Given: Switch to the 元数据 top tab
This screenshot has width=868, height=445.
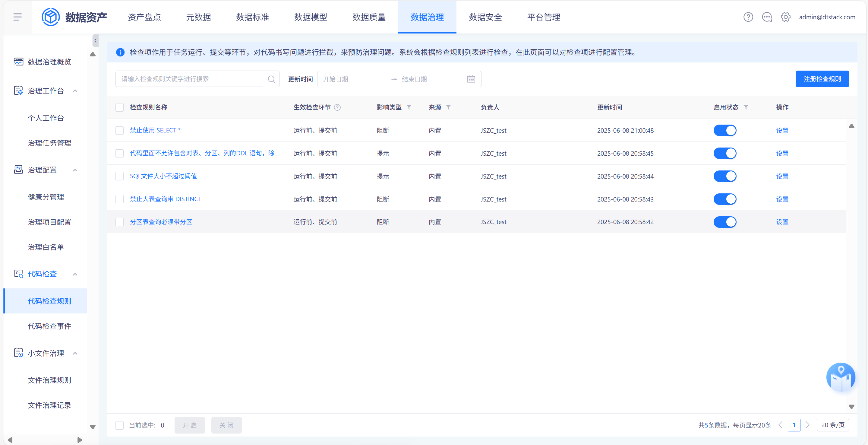Looking at the screenshot, I should pyautogui.click(x=198, y=17).
